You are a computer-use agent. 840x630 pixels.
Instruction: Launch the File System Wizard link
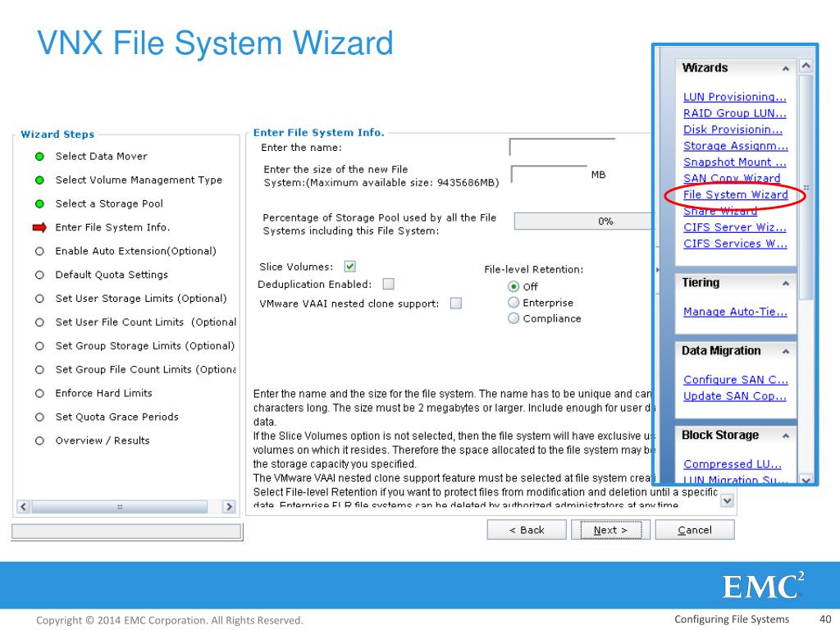click(x=736, y=194)
